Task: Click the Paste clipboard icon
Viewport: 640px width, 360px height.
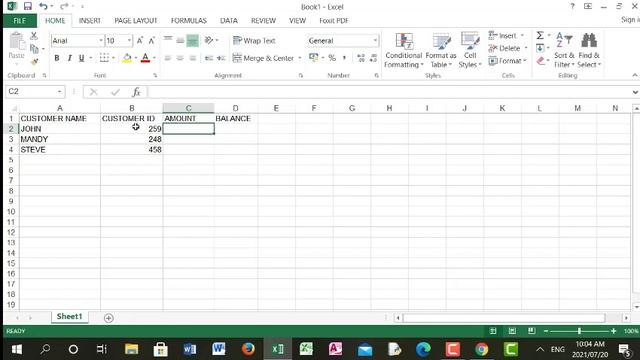Action: (x=17, y=41)
